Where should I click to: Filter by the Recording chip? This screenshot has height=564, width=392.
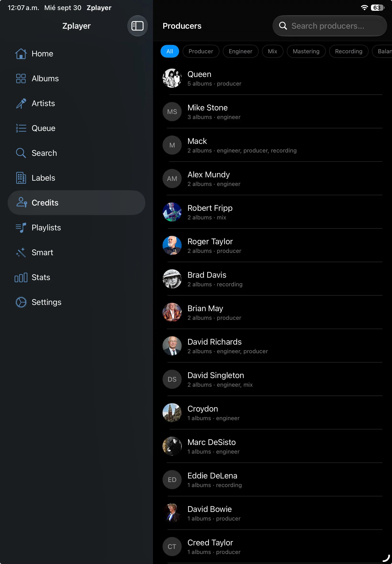(348, 51)
